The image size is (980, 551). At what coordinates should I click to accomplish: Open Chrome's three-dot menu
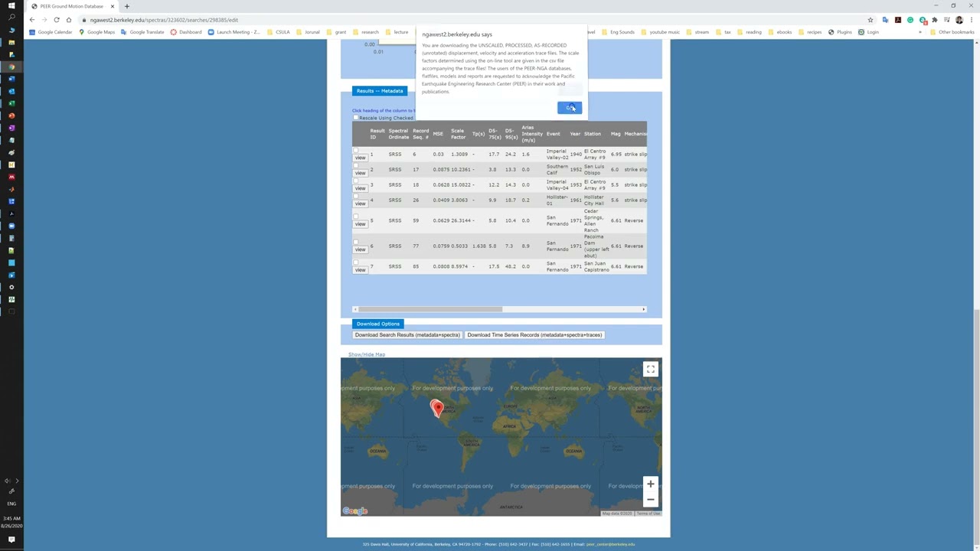[971, 20]
